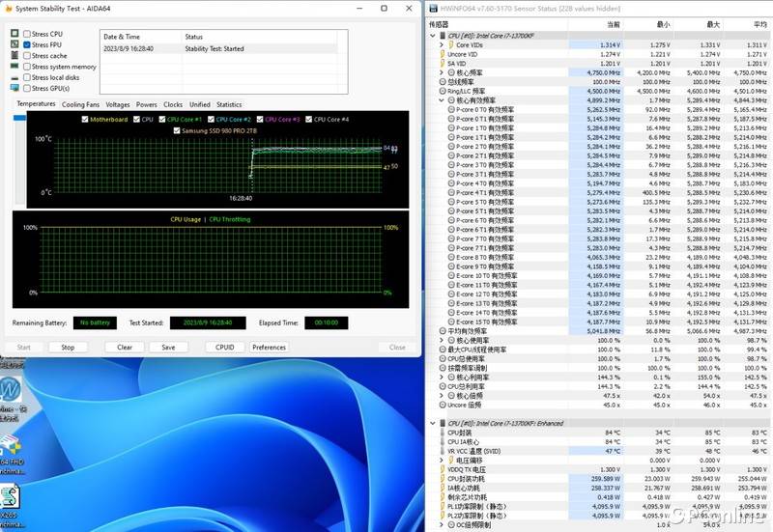Click the icon beside 最大CPU/线程使用率
The height and width of the screenshot is (532, 773).
click(443, 350)
